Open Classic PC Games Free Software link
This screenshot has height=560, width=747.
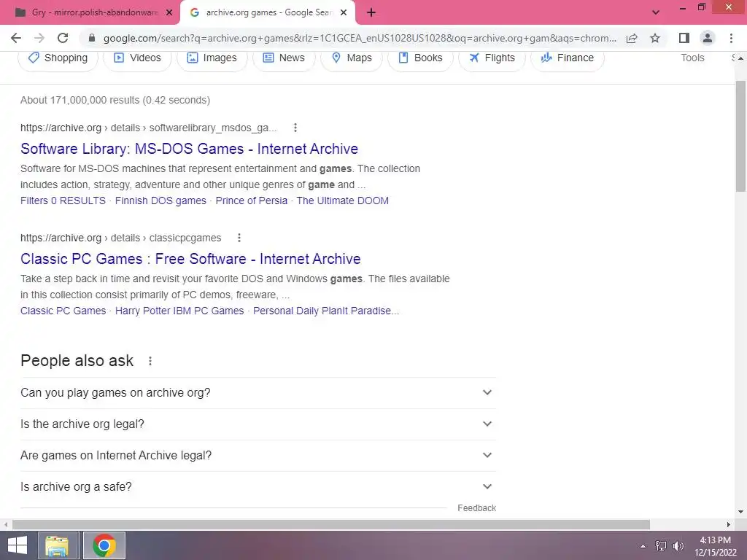190,259
